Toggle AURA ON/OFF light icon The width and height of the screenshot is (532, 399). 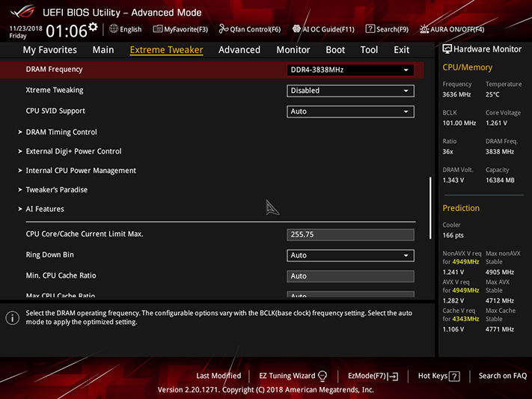point(424,29)
